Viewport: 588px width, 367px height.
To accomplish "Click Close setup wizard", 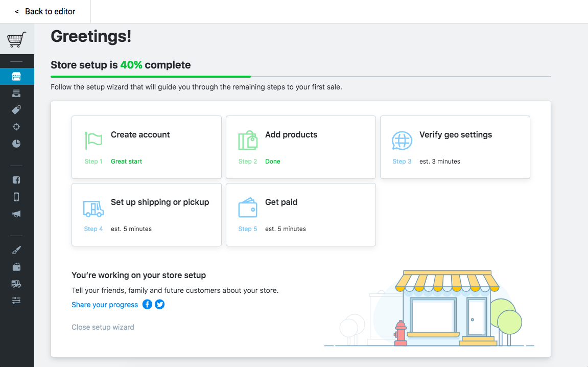I will pyautogui.click(x=103, y=327).
